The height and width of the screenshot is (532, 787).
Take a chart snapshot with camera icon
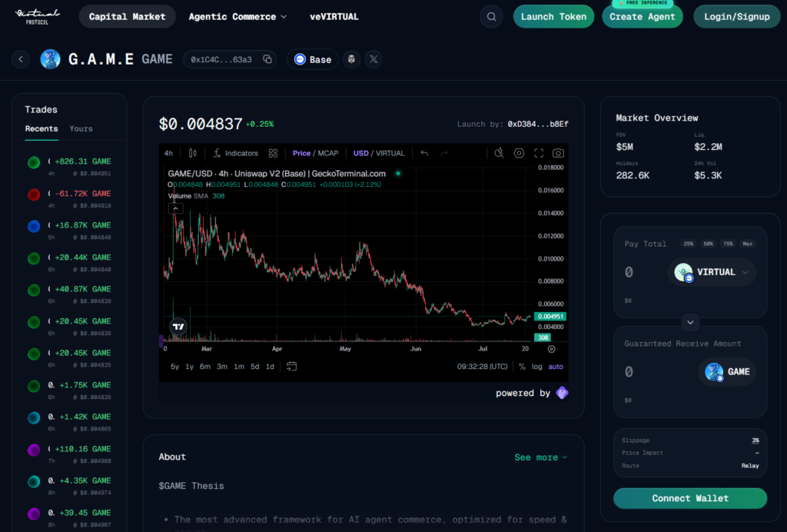click(558, 153)
